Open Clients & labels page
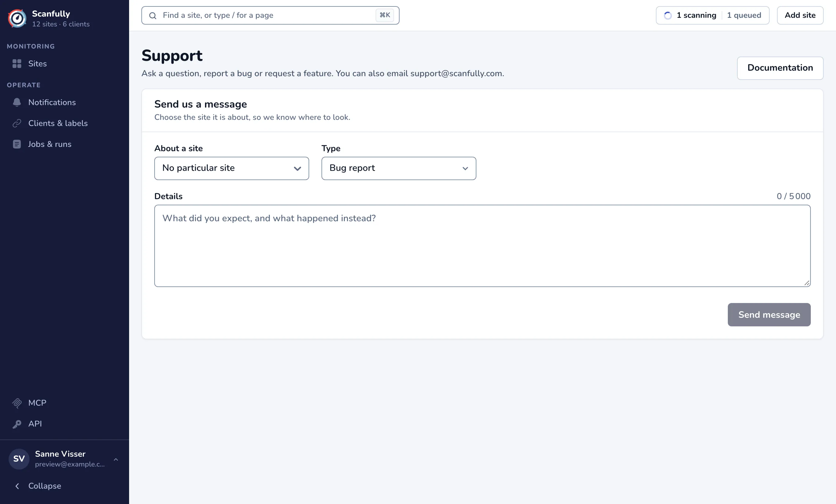 click(65, 124)
